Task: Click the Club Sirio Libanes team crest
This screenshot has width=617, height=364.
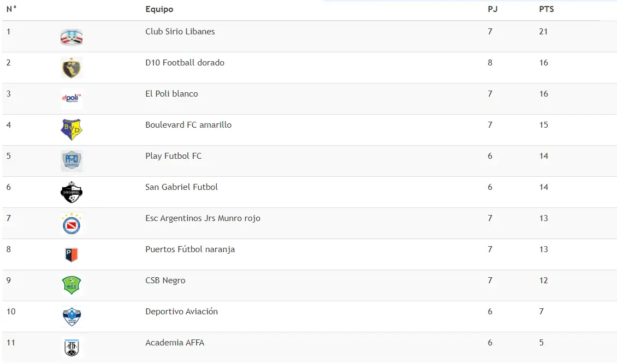Action: point(72,37)
